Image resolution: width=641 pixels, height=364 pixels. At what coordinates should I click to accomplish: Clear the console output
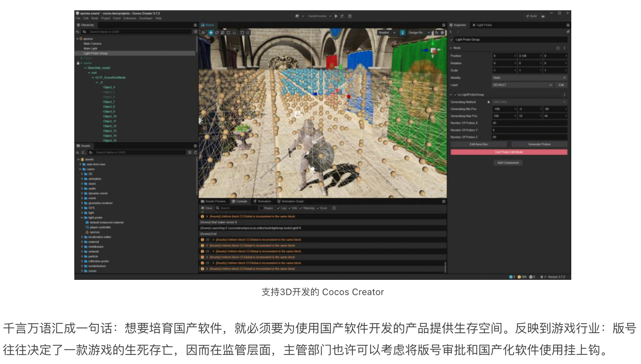pos(207,208)
